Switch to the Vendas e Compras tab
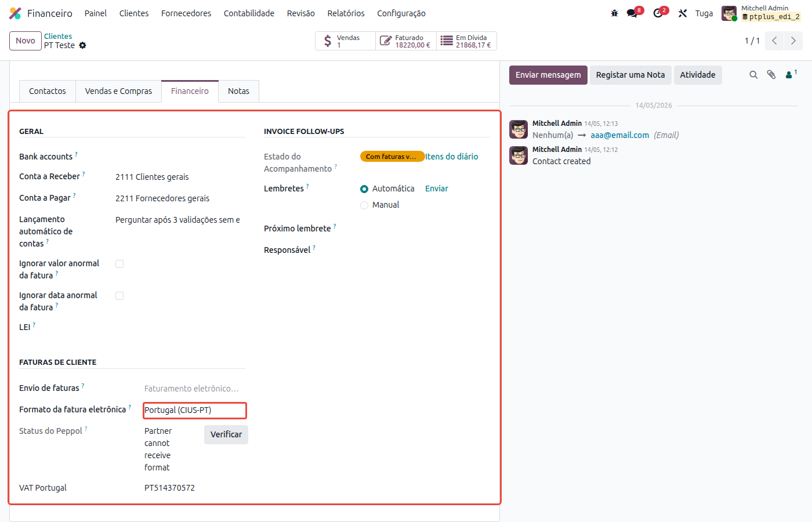Image resolution: width=812 pixels, height=522 pixels. [118, 91]
